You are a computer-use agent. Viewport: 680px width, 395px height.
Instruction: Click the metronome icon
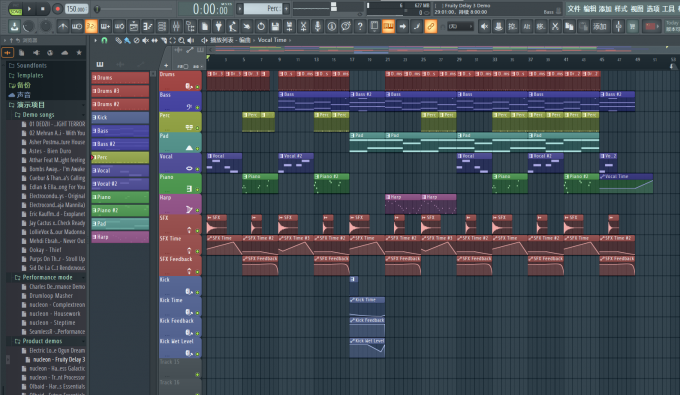point(63,26)
